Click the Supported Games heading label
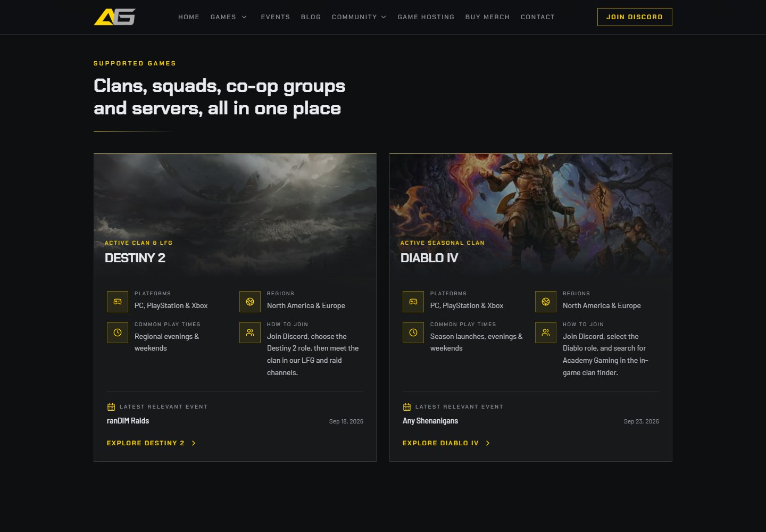 (x=135, y=63)
